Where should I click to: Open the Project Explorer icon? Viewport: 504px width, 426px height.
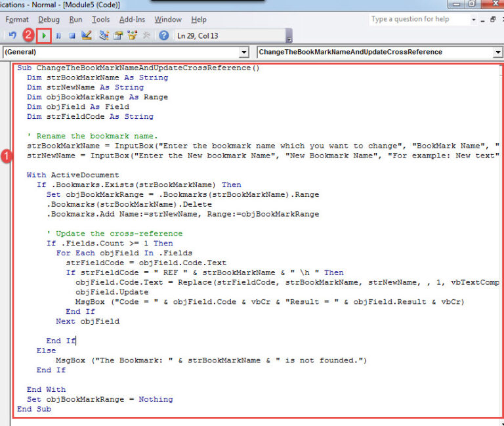pos(104,35)
